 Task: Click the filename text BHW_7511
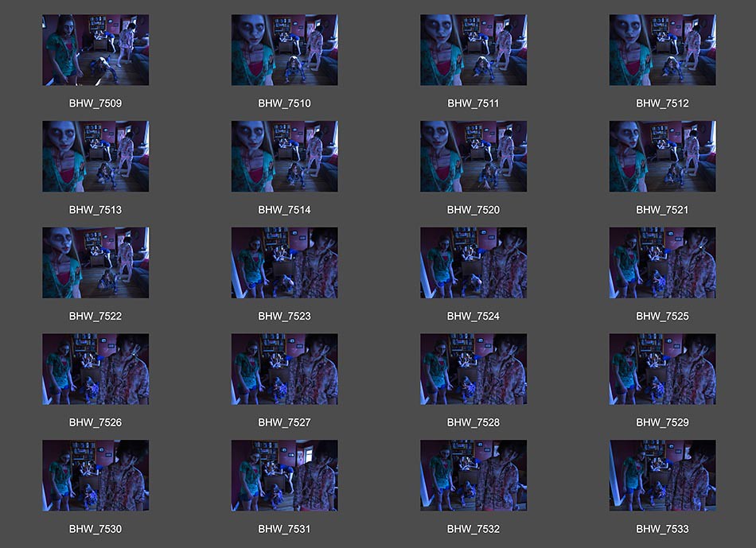click(x=473, y=103)
